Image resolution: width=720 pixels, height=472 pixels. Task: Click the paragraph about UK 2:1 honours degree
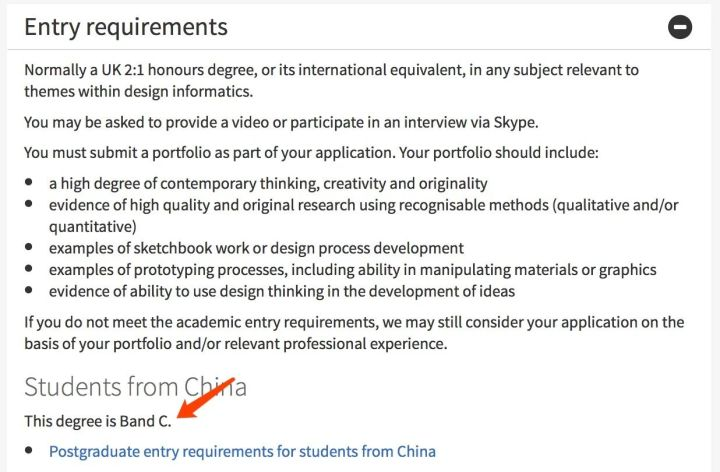tap(332, 80)
